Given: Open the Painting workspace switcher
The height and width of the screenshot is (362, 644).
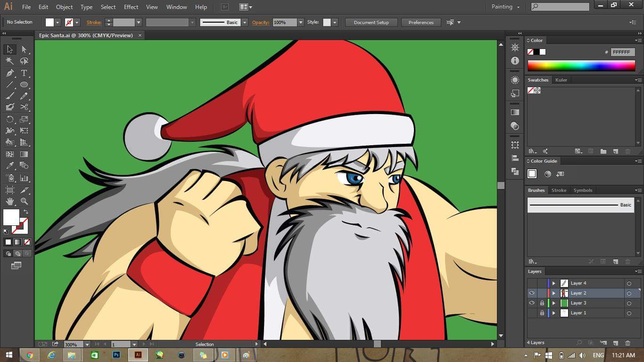Looking at the screenshot, I should [505, 7].
